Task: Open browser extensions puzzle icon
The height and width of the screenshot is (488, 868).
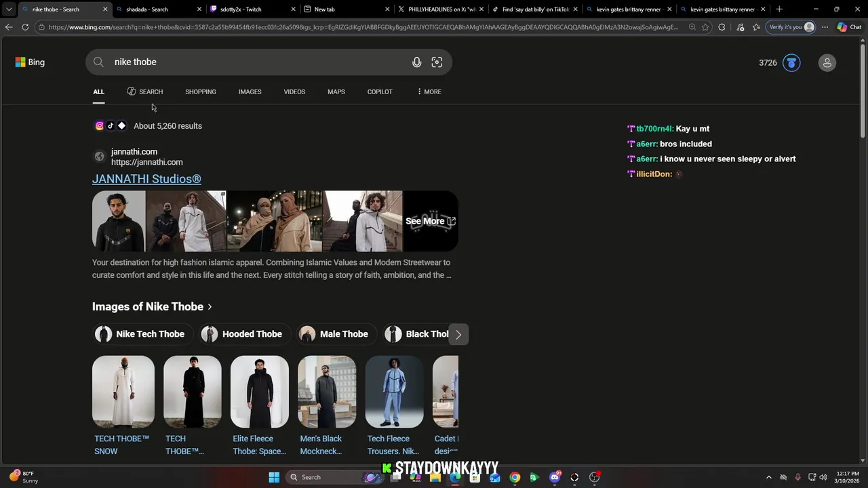Action: [722, 27]
